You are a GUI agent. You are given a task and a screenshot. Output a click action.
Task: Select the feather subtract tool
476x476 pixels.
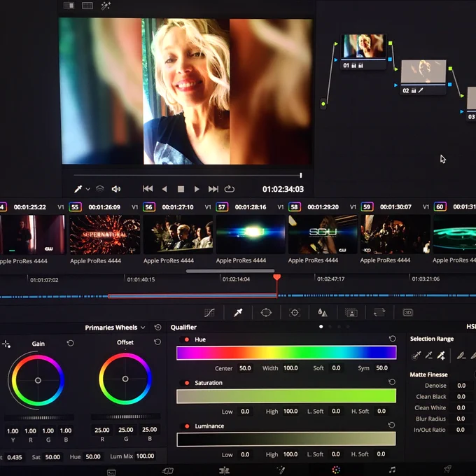click(461, 355)
